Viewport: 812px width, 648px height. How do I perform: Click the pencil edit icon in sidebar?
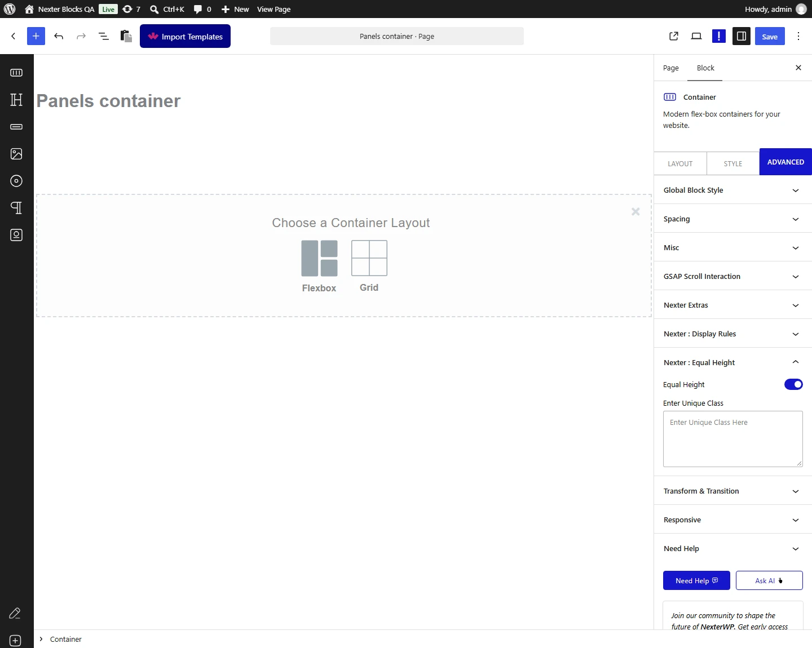tap(15, 613)
